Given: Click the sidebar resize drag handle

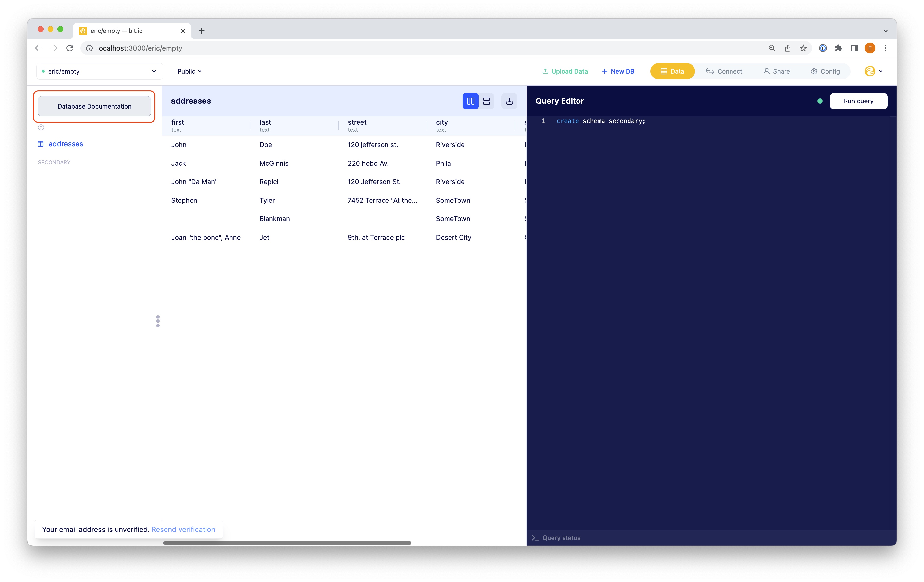Looking at the screenshot, I should (x=158, y=321).
